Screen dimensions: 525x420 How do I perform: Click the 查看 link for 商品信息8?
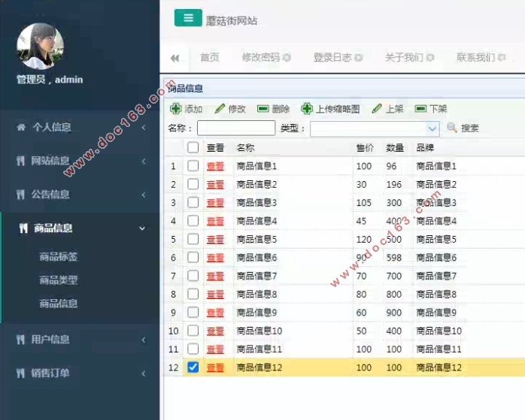215,295
